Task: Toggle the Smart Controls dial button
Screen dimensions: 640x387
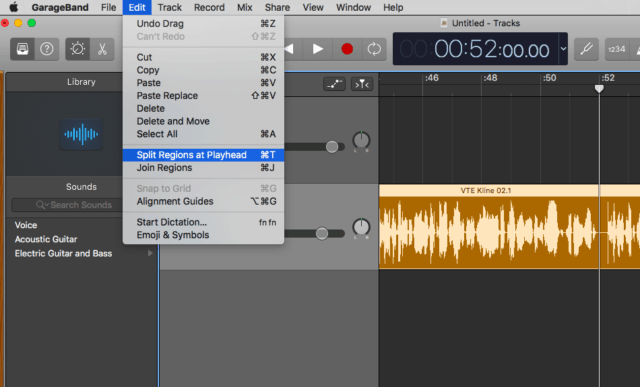Action: pos(78,49)
